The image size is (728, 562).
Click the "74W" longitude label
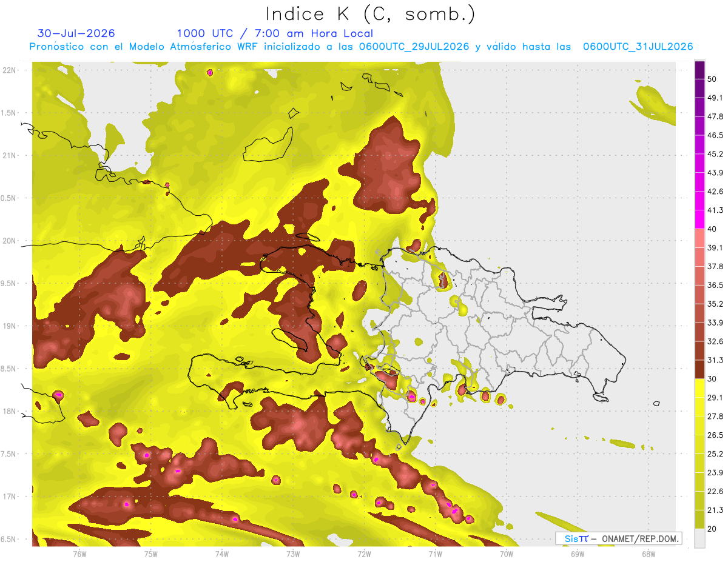pyautogui.click(x=221, y=554)
